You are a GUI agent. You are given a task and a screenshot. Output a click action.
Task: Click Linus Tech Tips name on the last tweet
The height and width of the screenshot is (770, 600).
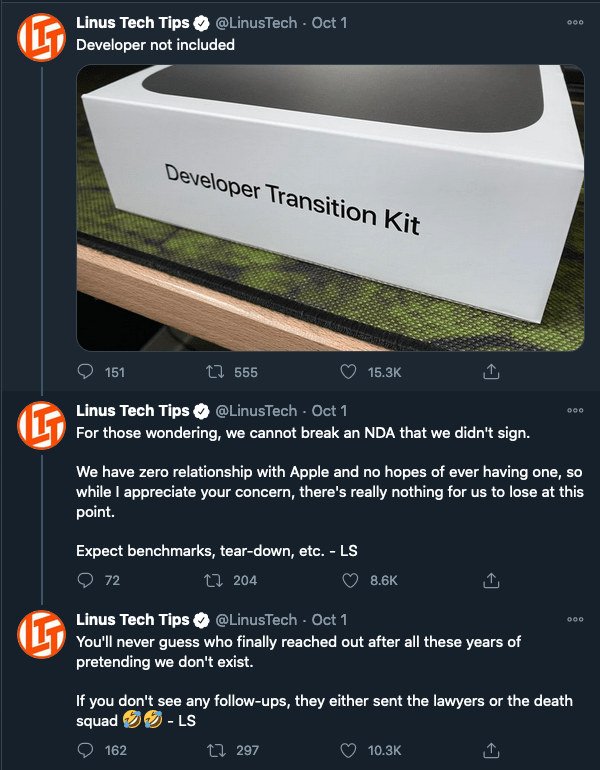pyautogui.click(x=133, y=620)
